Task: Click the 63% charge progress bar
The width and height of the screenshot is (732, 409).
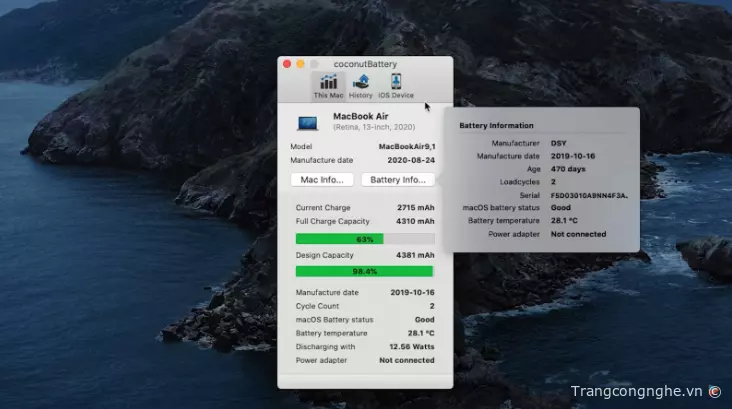Action: tap(365, 239)
